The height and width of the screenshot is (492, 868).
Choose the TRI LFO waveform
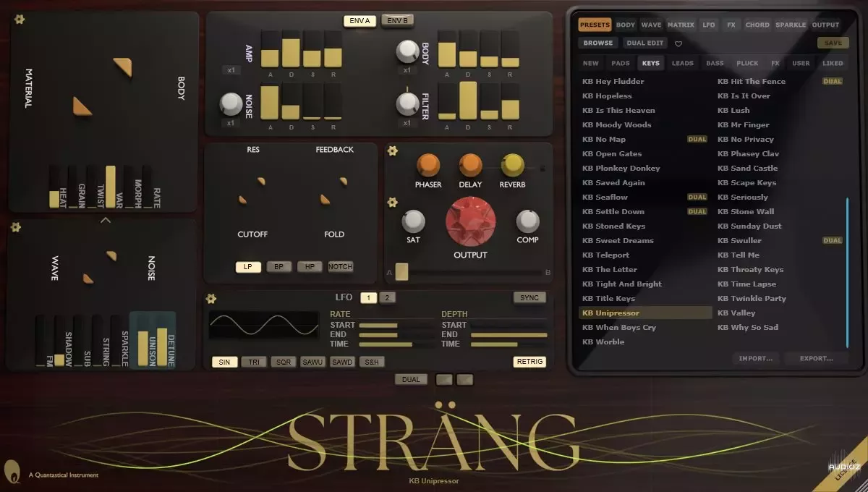[253, 362]
